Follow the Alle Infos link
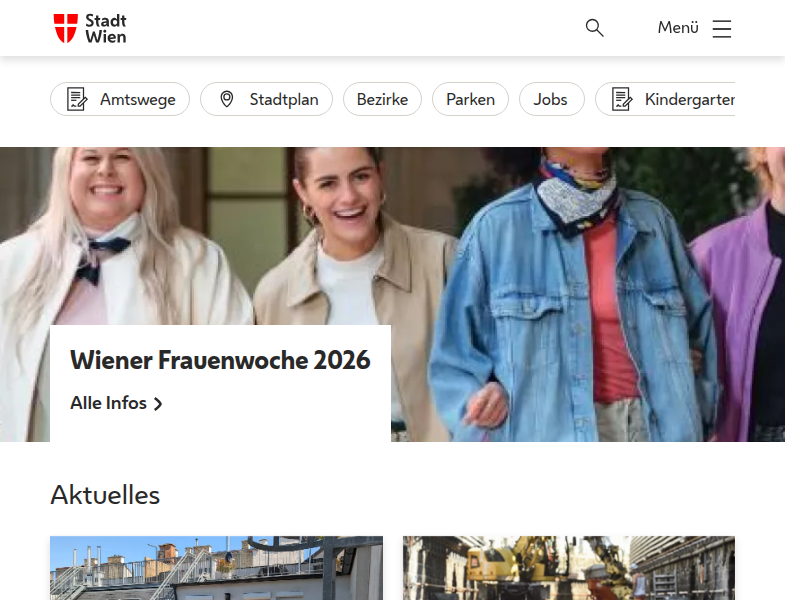The image size is (800, 600). pos(108,403)
